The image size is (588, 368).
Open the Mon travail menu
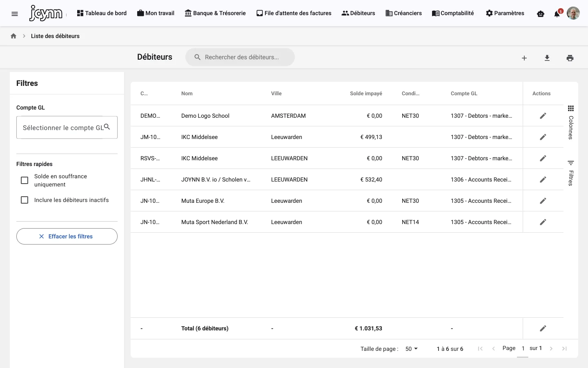tap(156, 13)
